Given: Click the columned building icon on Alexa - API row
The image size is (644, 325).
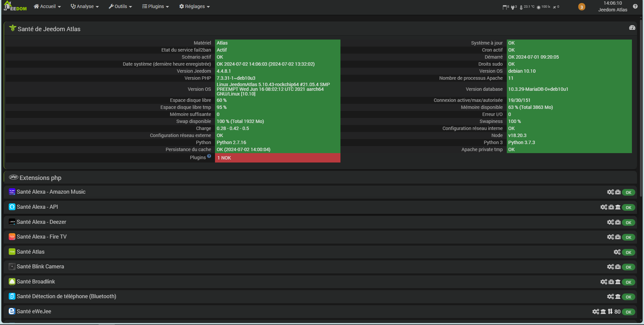Looking at the screenshot, I should pos(618,207).
